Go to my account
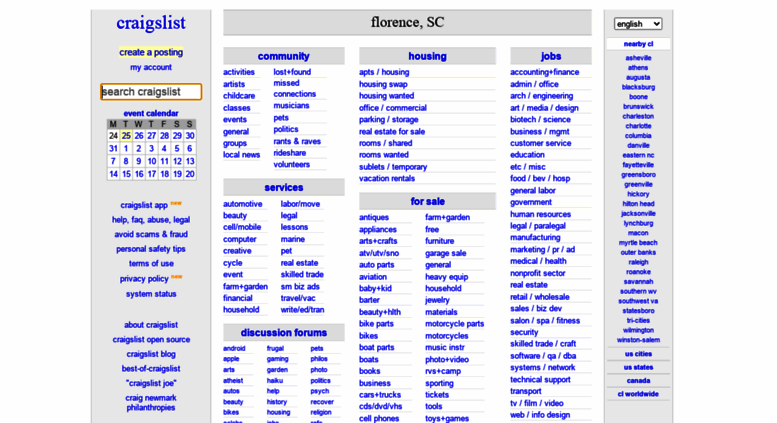 pyautogui.click(x=151, y=67)
